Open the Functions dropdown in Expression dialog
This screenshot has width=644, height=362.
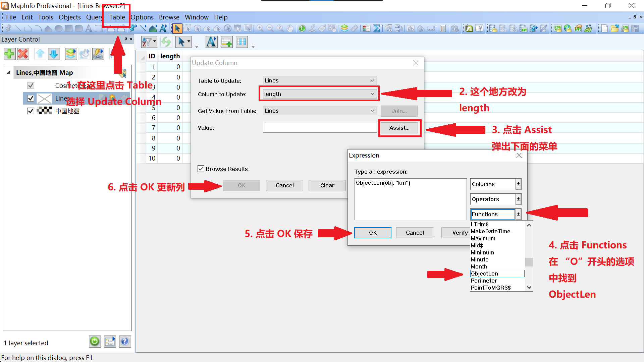point(518,214)
